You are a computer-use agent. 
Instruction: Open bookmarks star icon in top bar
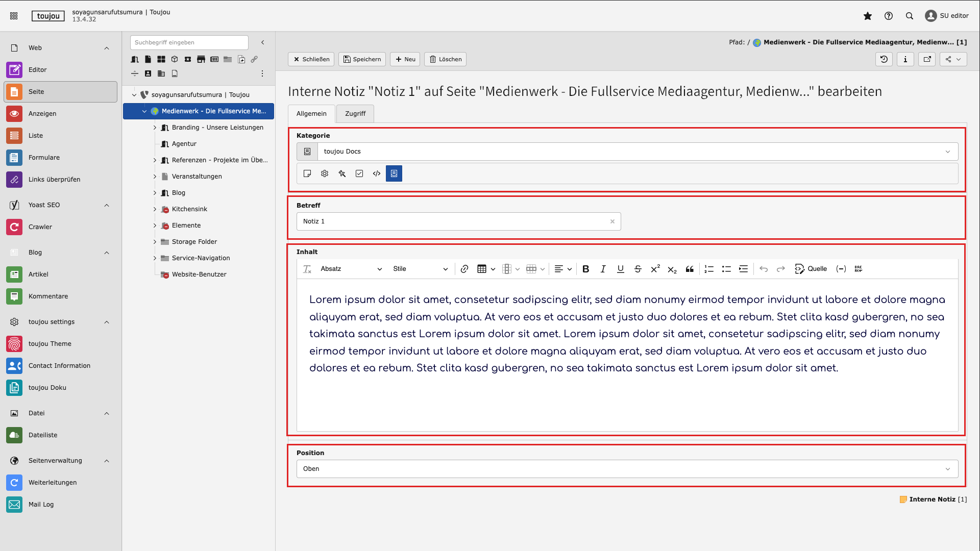pos(868,16)
